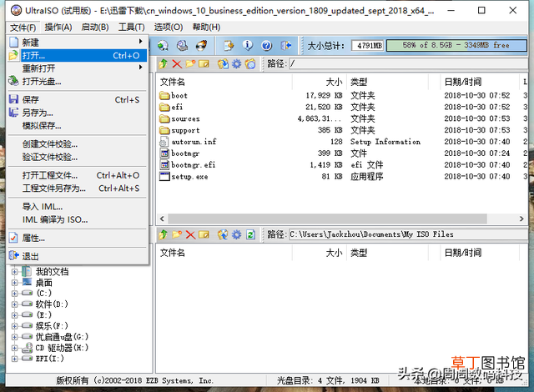Expand the (C:) drive node
Screen dimensions: 534x392
click(14, 294)
